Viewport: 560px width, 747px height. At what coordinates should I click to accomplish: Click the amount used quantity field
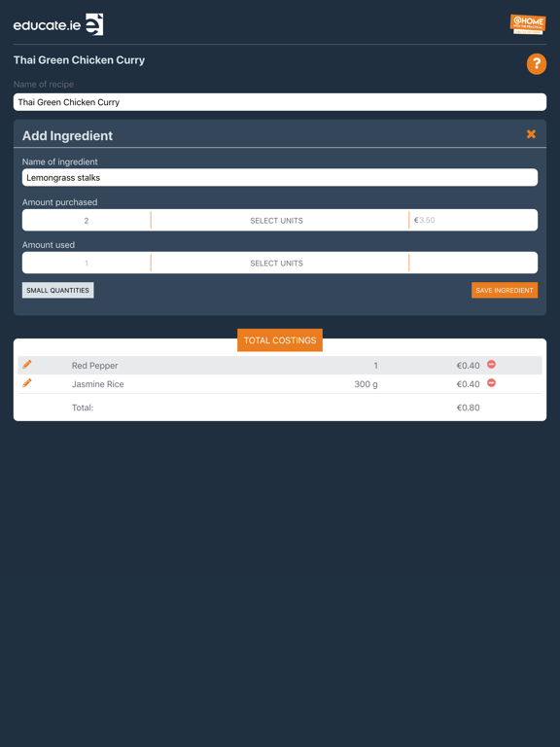click(87, 263)
